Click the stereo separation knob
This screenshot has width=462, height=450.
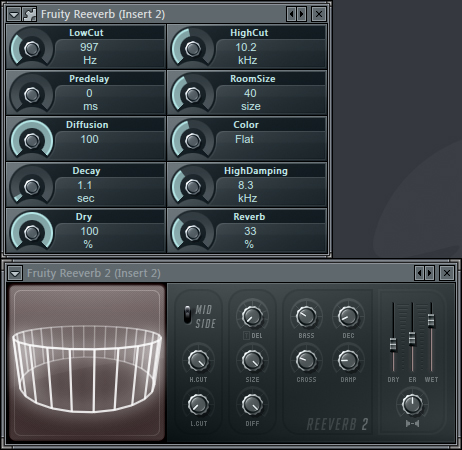pyautogui.click(x=412, y=404)
